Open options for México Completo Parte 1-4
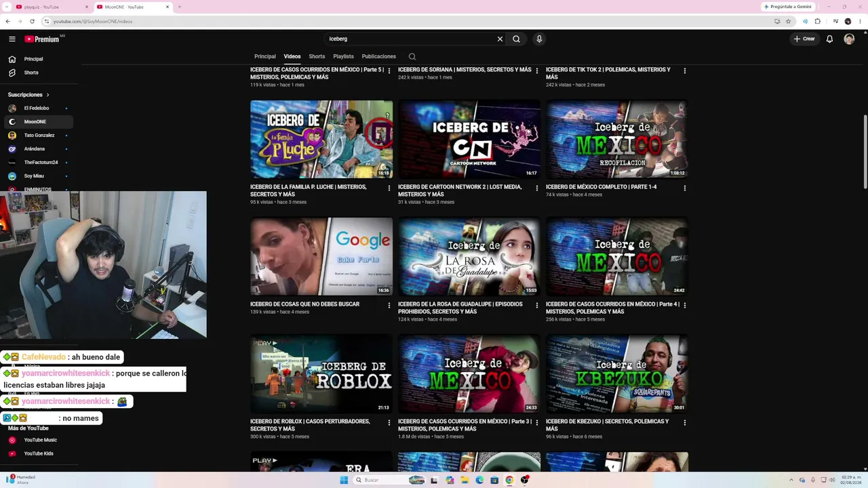This screenshot has height=488, width=868. 685,188
